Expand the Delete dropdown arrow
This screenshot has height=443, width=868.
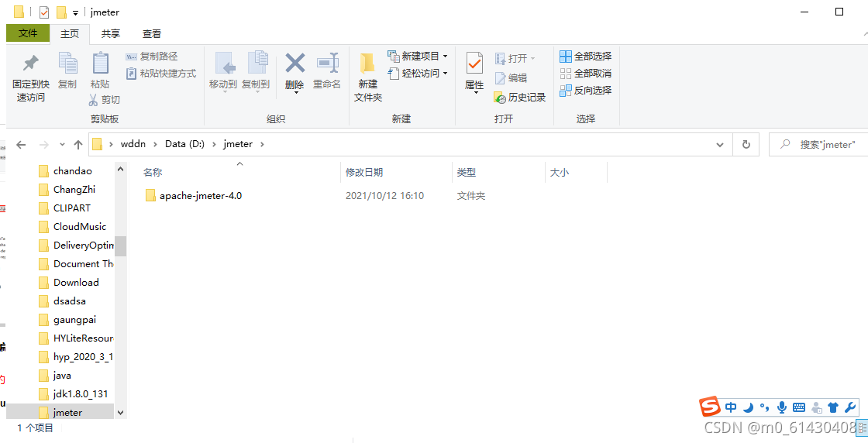(x=295, y=92)
